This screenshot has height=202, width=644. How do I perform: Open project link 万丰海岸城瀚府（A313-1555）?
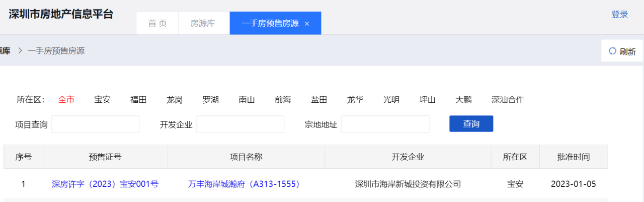tap(245, 184)
